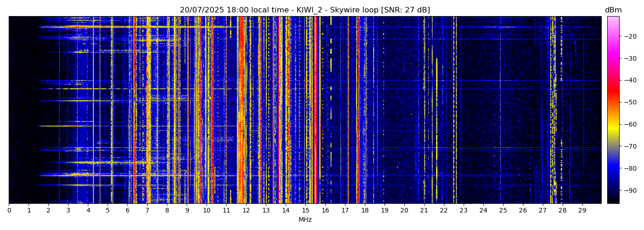Click the −60 yellow level on colorbar
This screenshot has width=644, height=230.
click(x=613, y=124)
